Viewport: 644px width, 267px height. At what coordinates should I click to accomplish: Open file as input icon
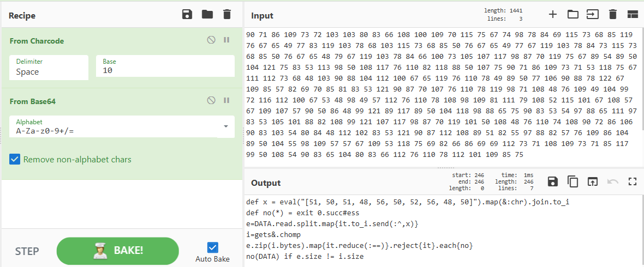click(x=592, y=15)
